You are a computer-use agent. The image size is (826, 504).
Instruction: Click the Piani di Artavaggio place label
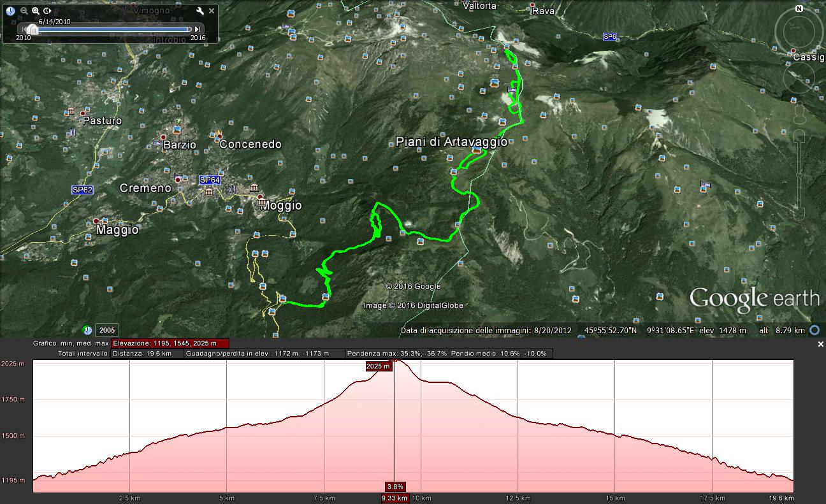coord(452,142)
